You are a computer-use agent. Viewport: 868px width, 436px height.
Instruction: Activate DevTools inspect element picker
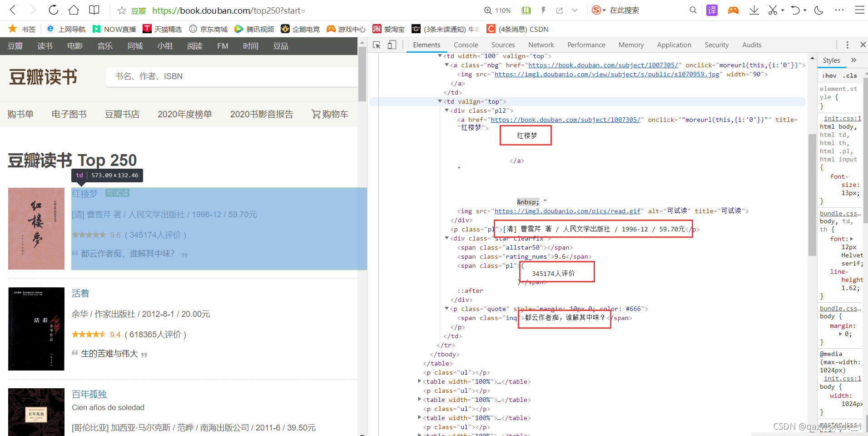[377, 45]
